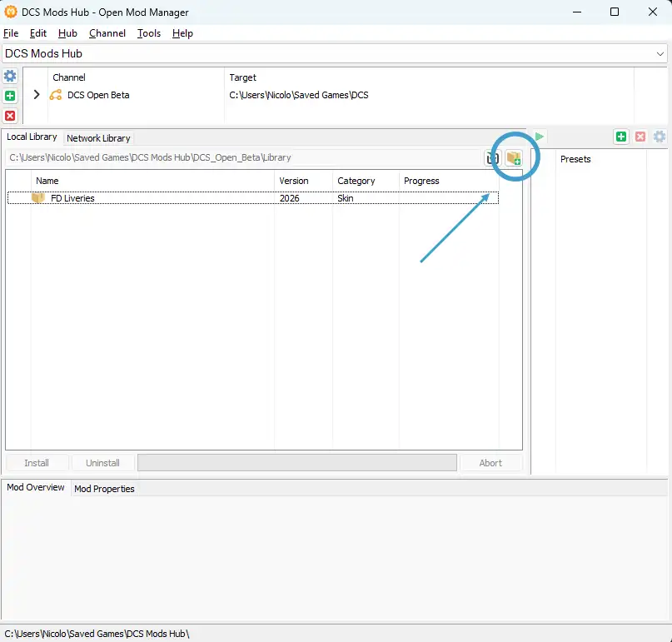The image size is (672, 642).
Task: Click red delete channel icon
Action: [x=10, y=116]
